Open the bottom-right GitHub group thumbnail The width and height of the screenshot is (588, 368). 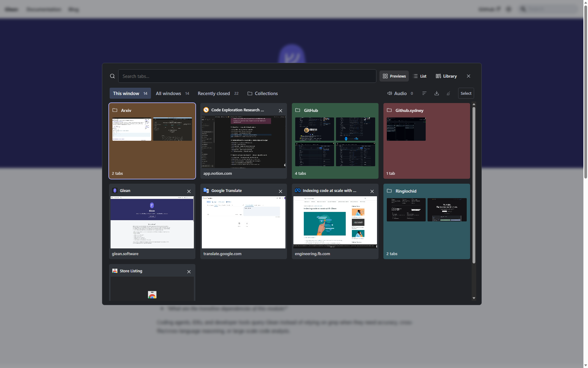356,154
